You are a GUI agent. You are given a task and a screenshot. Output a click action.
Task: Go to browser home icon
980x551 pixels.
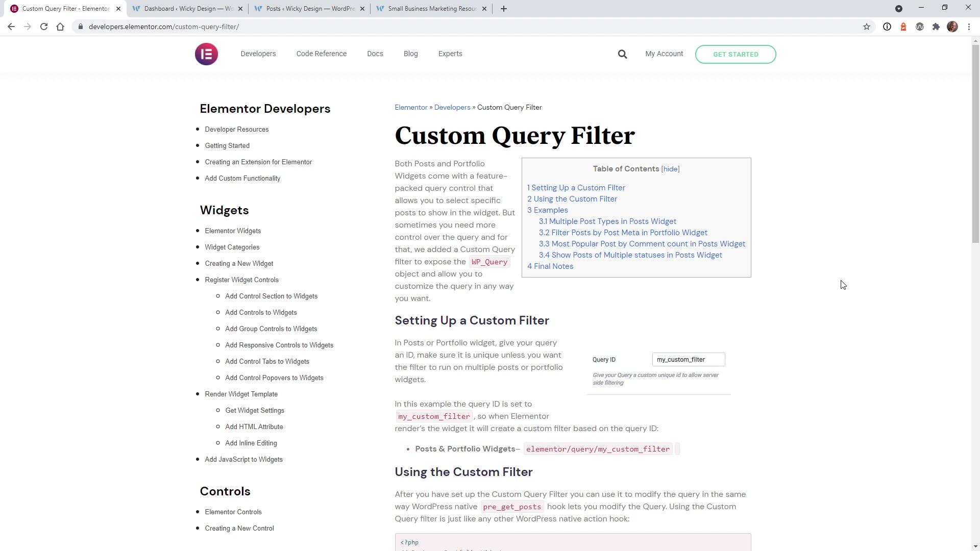60,27
